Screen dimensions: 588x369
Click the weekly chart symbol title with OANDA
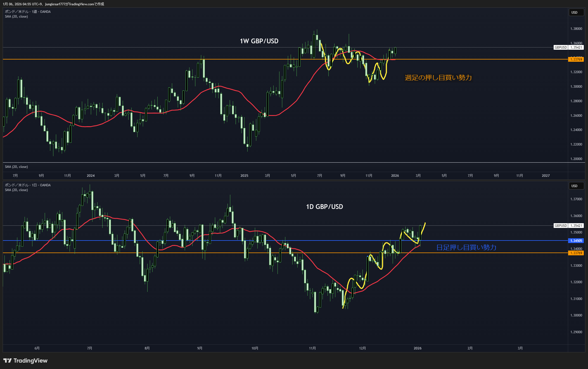click(28, 12)
